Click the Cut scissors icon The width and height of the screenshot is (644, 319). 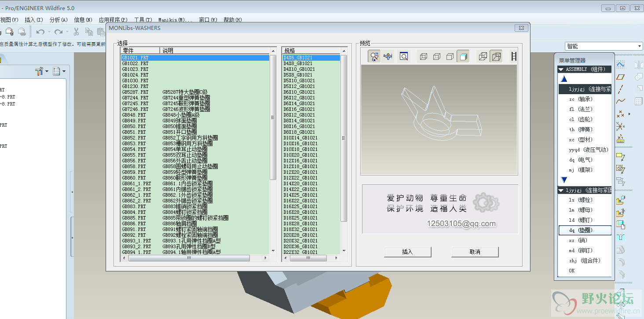[76, 32]
